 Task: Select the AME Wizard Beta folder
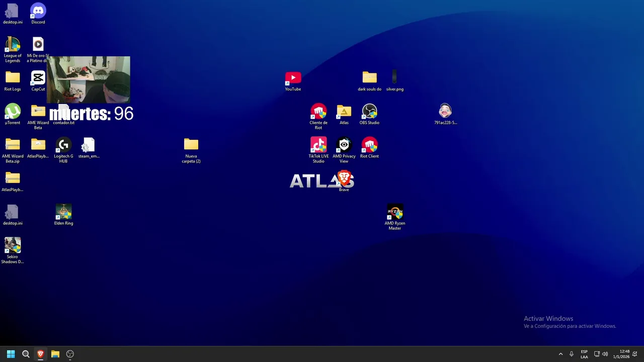click(x=38, y=117)
